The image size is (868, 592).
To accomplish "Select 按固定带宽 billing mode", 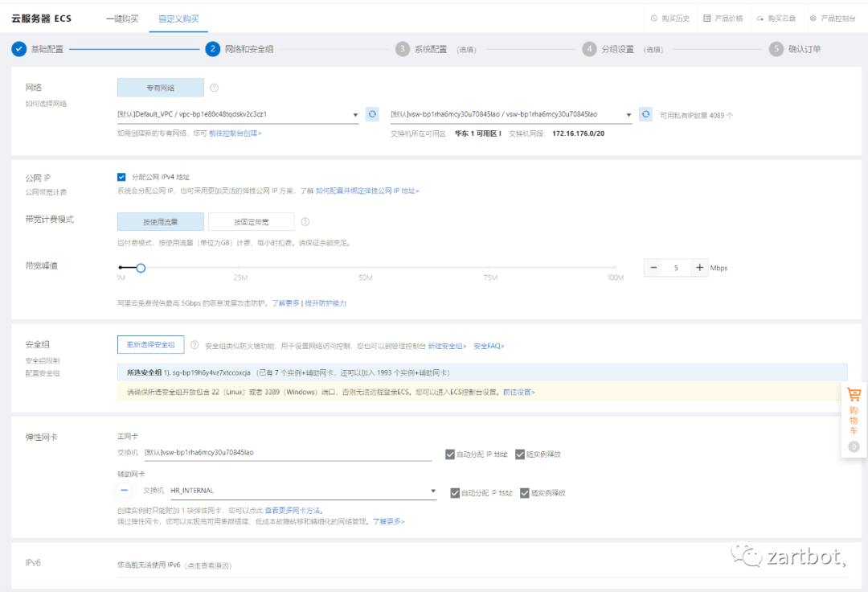I will tap(252, 221).
